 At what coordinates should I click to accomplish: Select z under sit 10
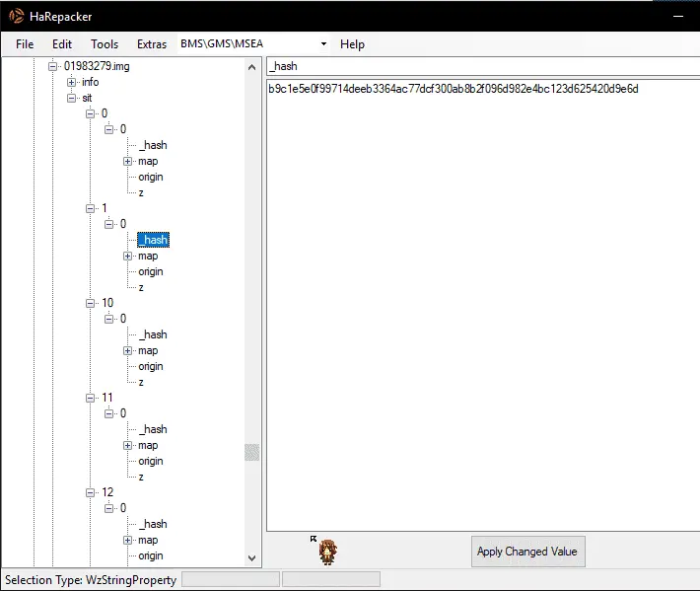click(141, 383)
